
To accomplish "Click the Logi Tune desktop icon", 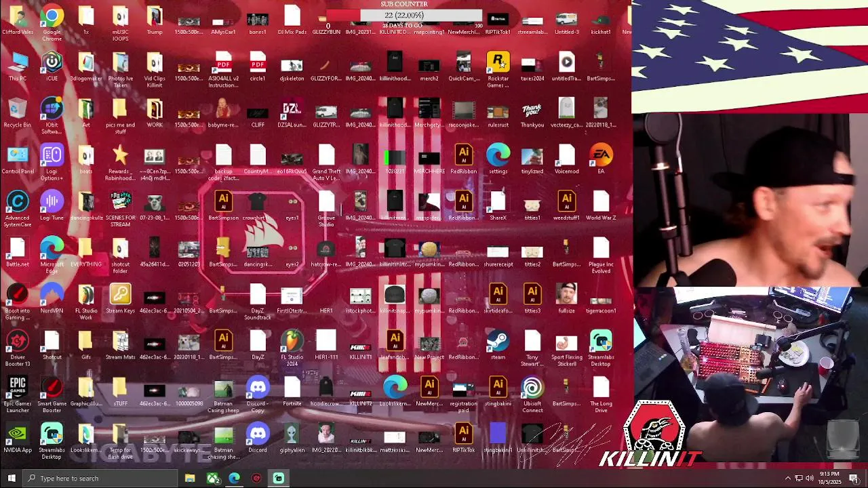I will pos(52,207).
